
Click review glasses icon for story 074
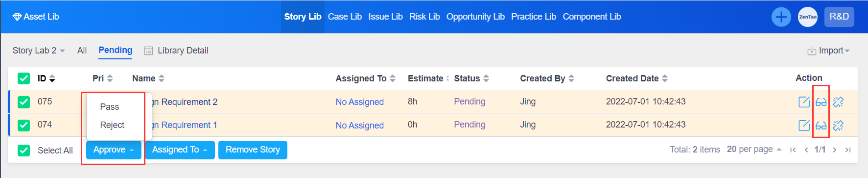(821, 126)
